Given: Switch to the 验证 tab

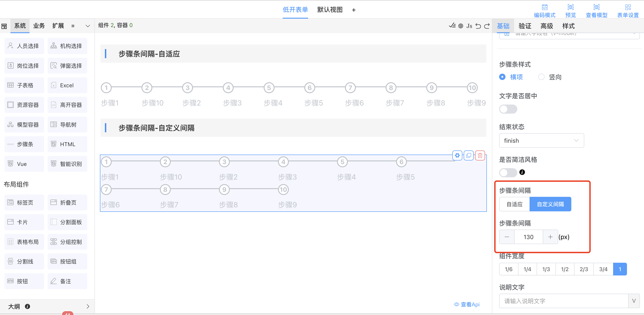Looking at the screenshot, I should pyautogui.click(x=525, y=26).
